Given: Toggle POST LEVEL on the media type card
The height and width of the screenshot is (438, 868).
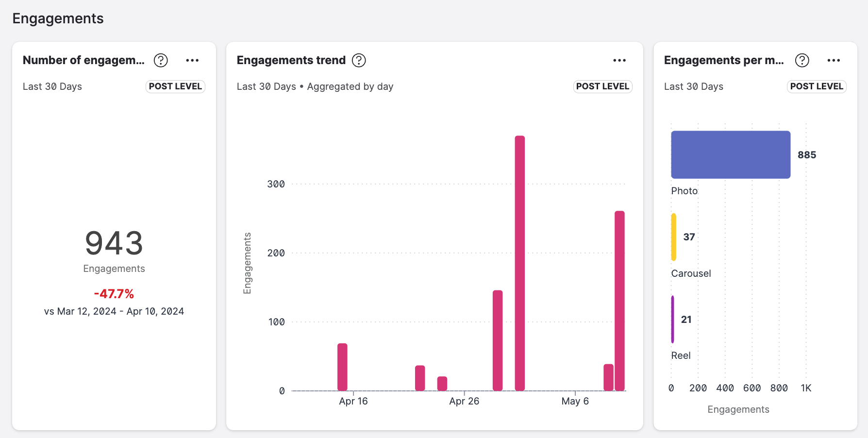Looking at the screenshot, I should click(x=817, y=86).
